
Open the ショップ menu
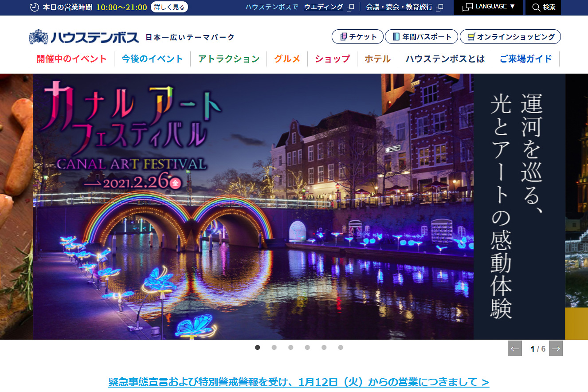333,59
